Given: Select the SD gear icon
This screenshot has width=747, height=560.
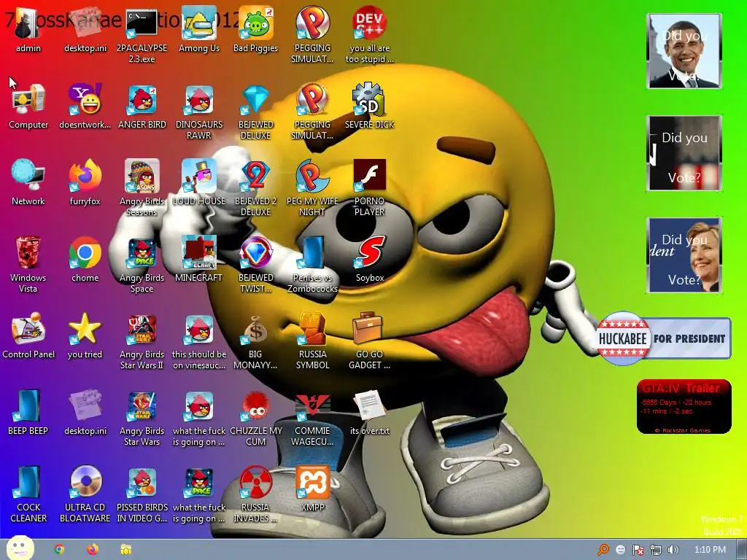Looking at the screenshot, I should 369,99.
